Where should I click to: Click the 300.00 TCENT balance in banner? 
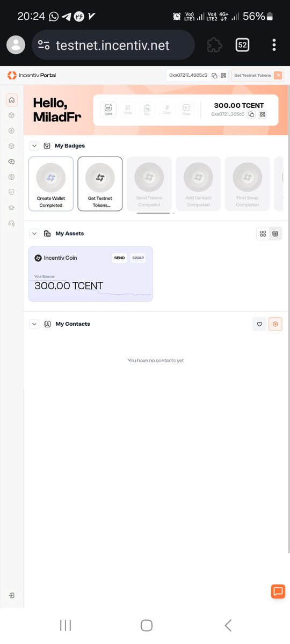click(239, 106)
